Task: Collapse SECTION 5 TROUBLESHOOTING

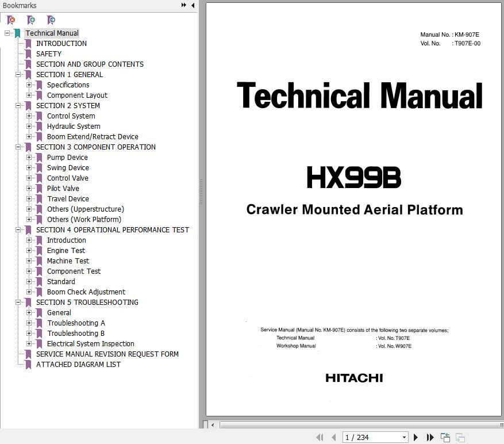Action: coord(18,302)
